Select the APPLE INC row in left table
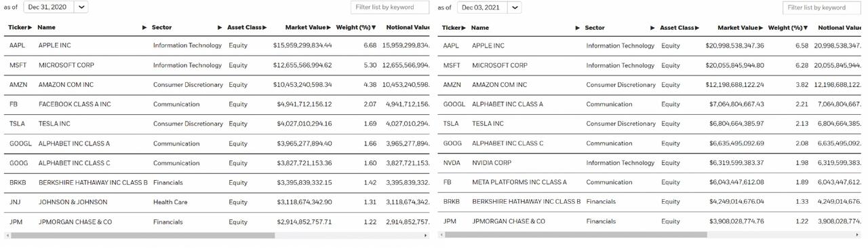This screenshot has width=868, height=248. pos(217,46)
